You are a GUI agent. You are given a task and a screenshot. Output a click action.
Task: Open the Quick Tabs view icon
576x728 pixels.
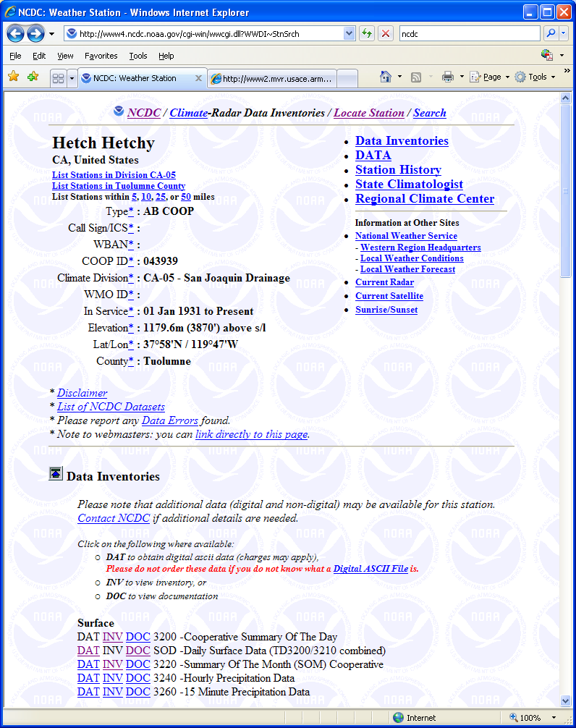58,78
